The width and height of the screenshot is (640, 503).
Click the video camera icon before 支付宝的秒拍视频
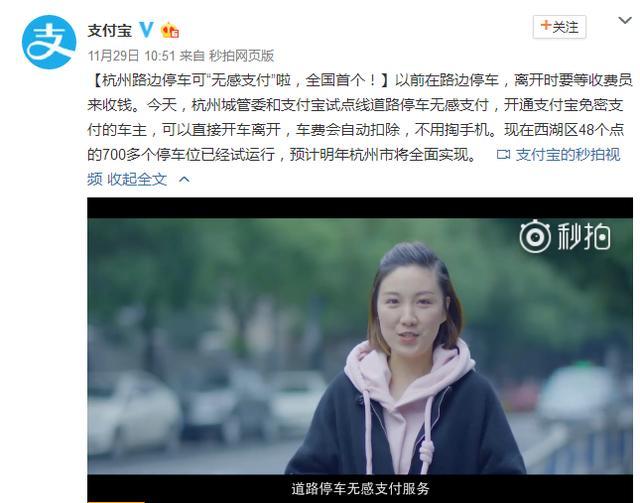[x=503, y=154]
